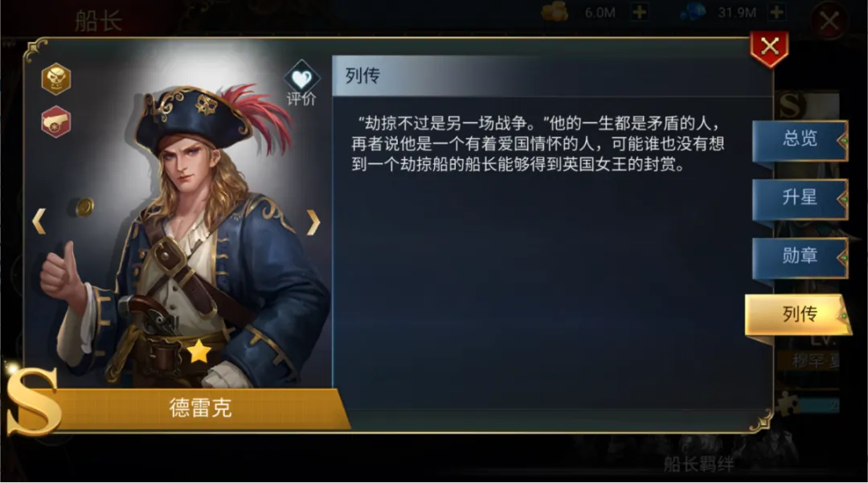Click the S rank emblem

tap(33, 402)
